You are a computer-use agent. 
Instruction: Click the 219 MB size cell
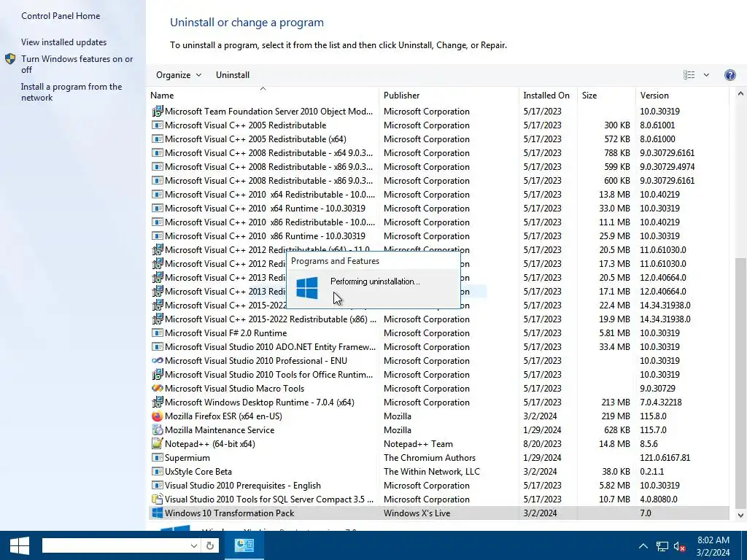click(616, 416)
